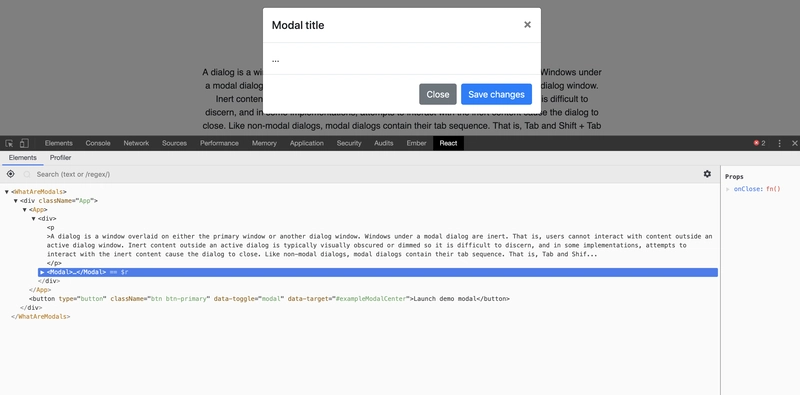Screen dimensions: 800x395
Task: Click the gray Close button
Action: pos(438,94)
